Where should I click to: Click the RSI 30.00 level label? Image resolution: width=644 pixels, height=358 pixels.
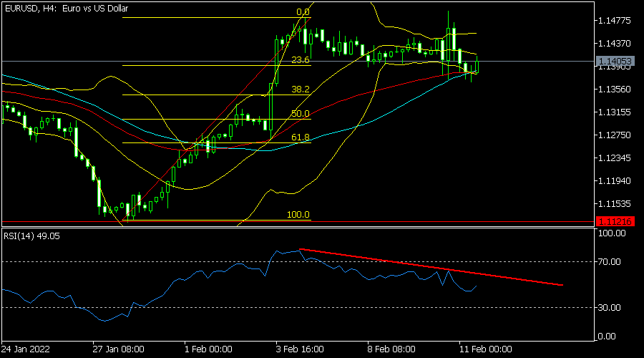(609, 307)
